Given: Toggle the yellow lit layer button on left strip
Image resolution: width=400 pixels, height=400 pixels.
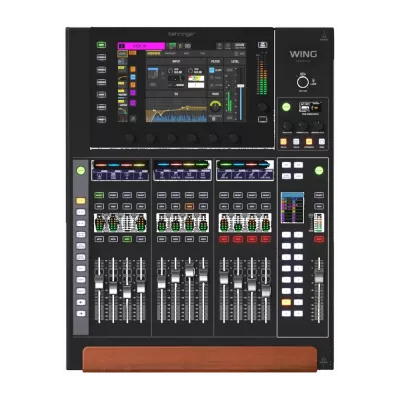Looking at the screenshot, I should click(81, 201).
